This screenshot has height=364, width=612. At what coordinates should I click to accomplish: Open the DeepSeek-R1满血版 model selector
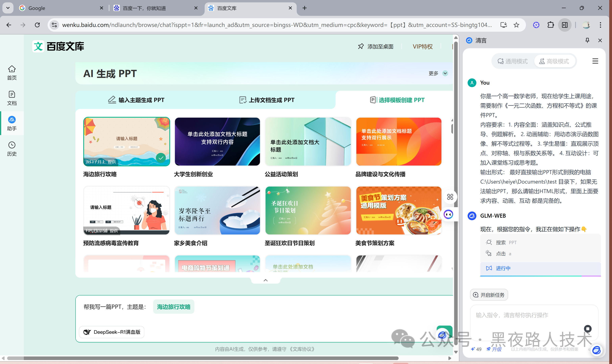click(112, 332)
